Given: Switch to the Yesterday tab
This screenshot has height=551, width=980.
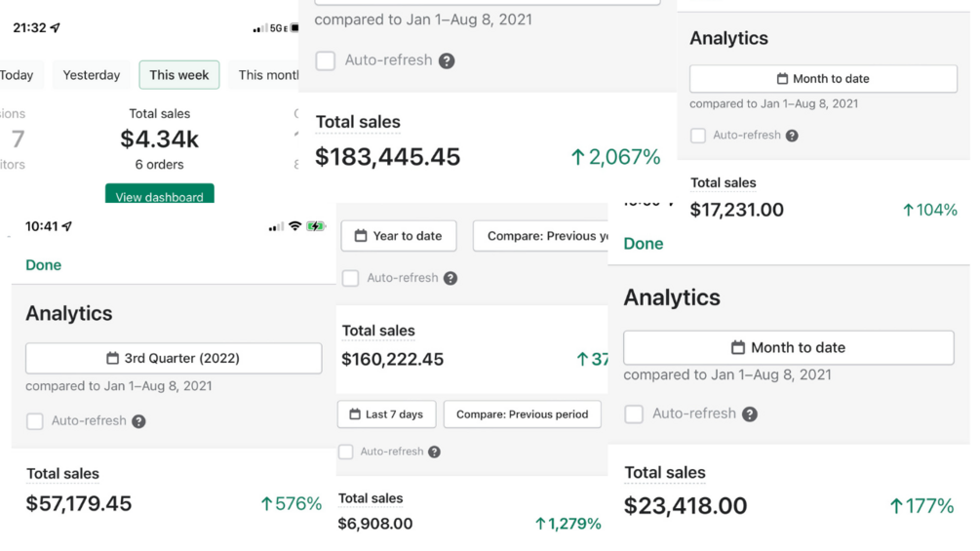Looking at the screenshot, I should (x=92, y=75).
